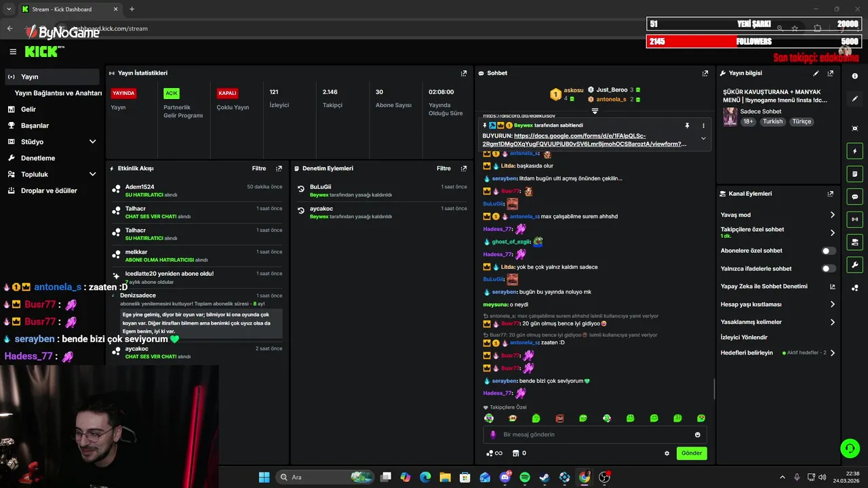Open the emoji picker in message box

click(697, 434)
